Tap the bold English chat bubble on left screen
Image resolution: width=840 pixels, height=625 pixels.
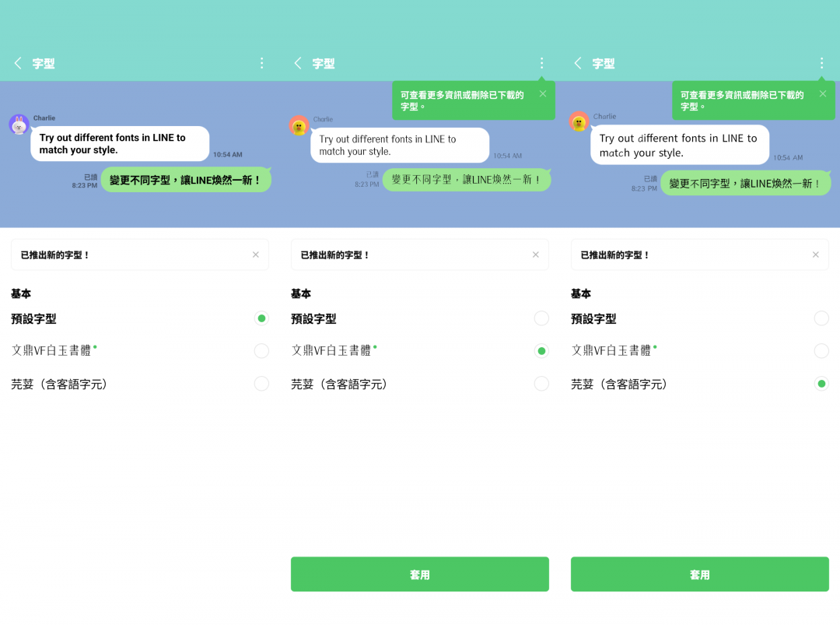(120, 144)
